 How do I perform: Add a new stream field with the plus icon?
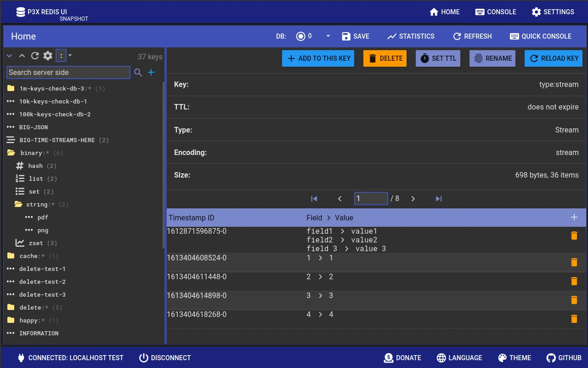(574, 217)
